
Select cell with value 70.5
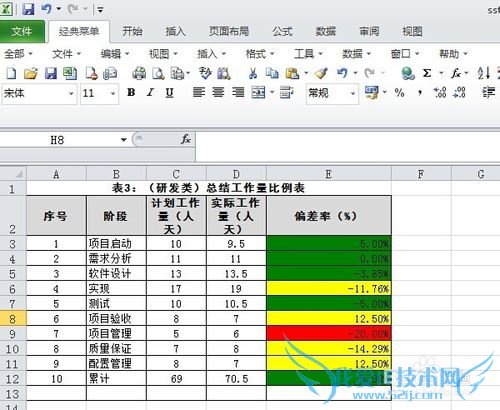tap(236, 379)
